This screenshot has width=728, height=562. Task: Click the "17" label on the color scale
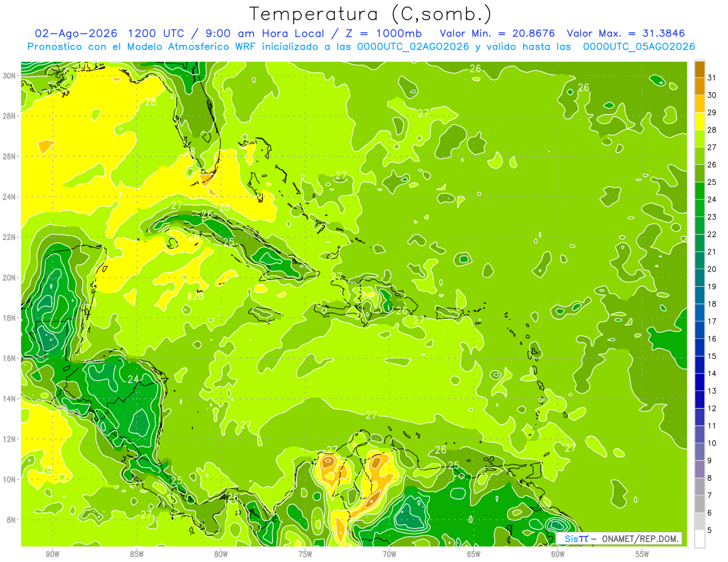pos(712,321)
